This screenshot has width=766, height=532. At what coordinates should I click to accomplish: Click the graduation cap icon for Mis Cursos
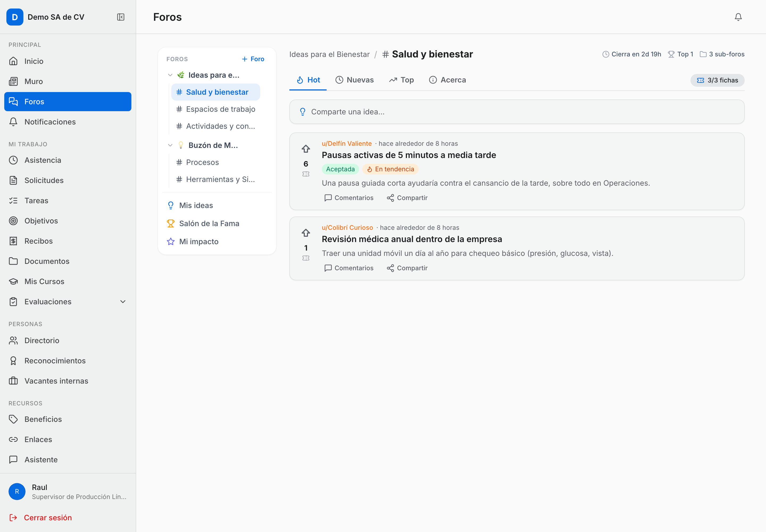coord(13,281)
